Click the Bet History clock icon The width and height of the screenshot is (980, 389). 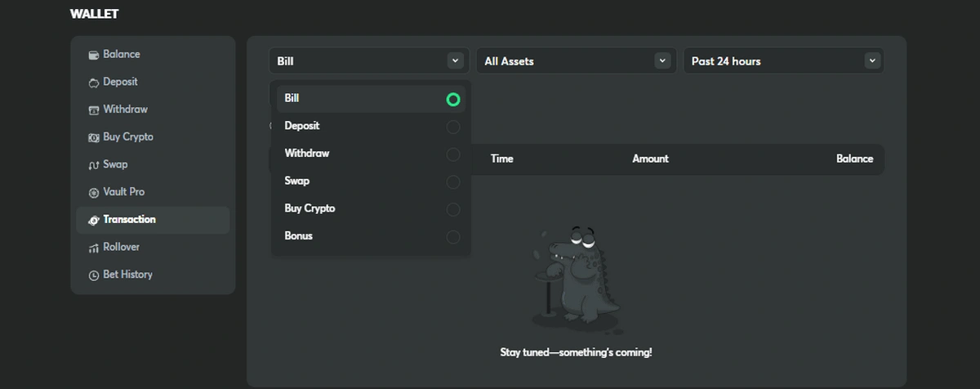coord(94,275)
